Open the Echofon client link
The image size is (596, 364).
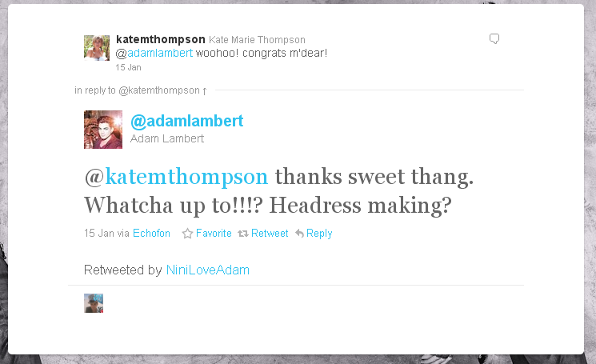pos(151,233)
